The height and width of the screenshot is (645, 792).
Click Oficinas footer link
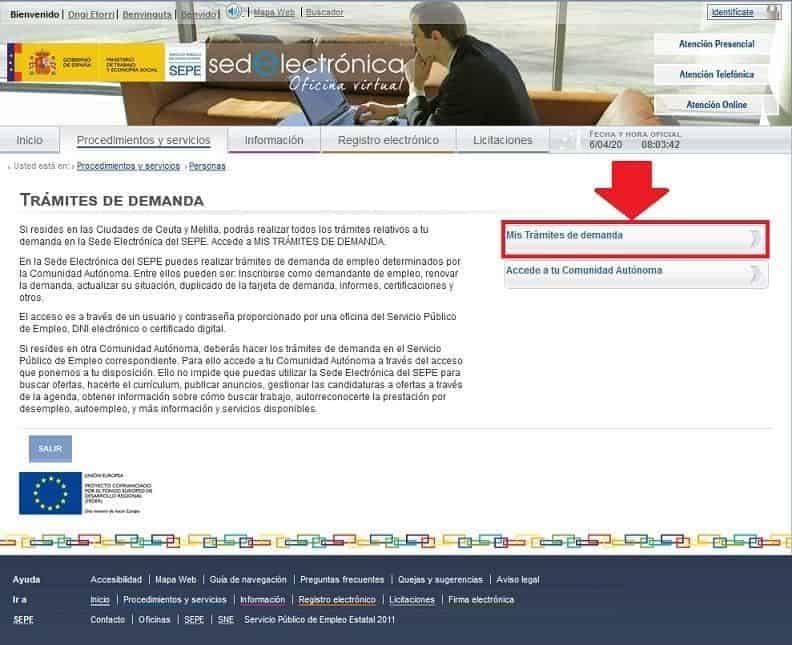[x=154, y=620]
